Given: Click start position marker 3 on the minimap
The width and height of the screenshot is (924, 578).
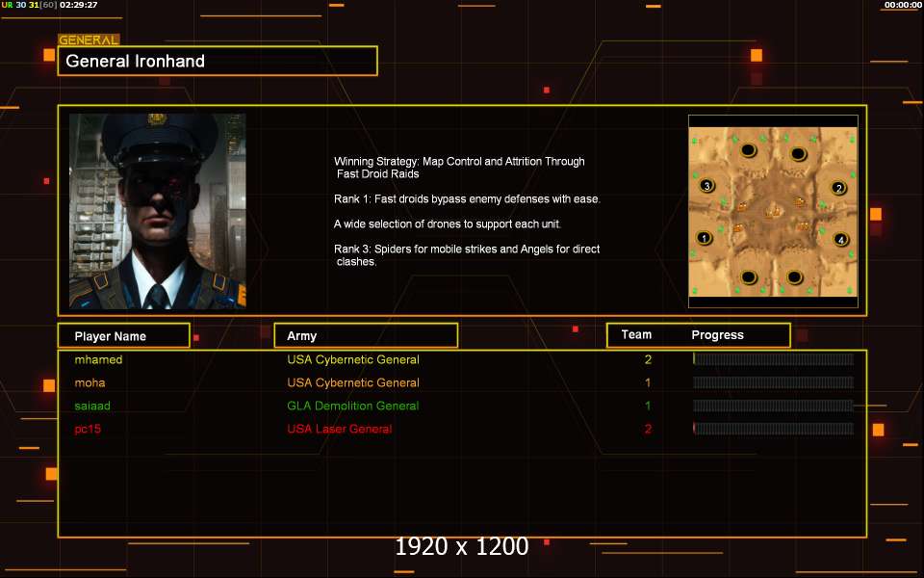Looking at the screenshot, I should pyautogui.click(x=707, y=186).
